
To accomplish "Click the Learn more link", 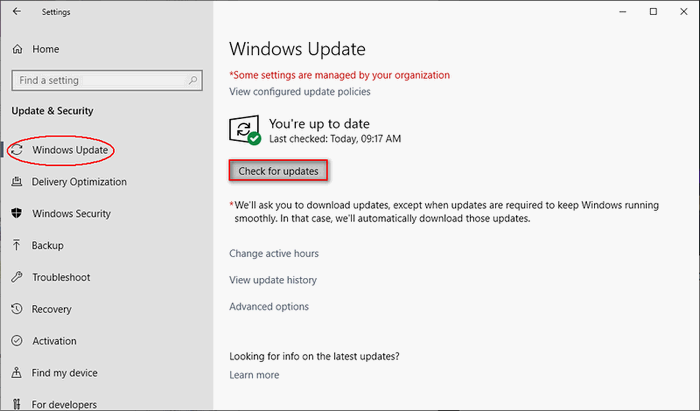I will 254,375.
